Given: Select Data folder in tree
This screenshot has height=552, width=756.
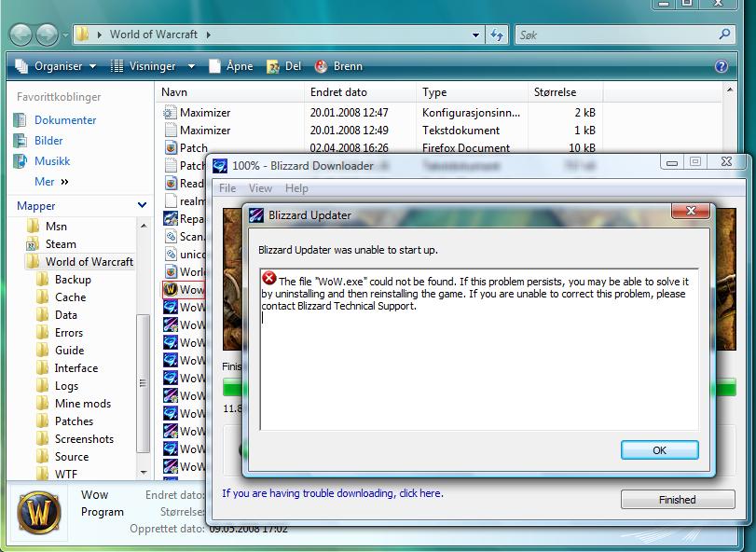Looking at the screenshot, I should (x=66, y=315).
